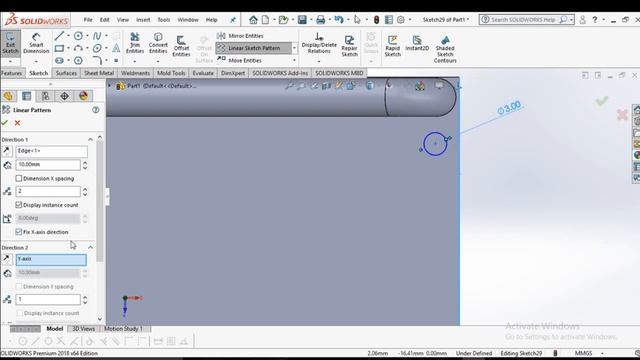Select the Smart Dimension tool

coord(36,43)
